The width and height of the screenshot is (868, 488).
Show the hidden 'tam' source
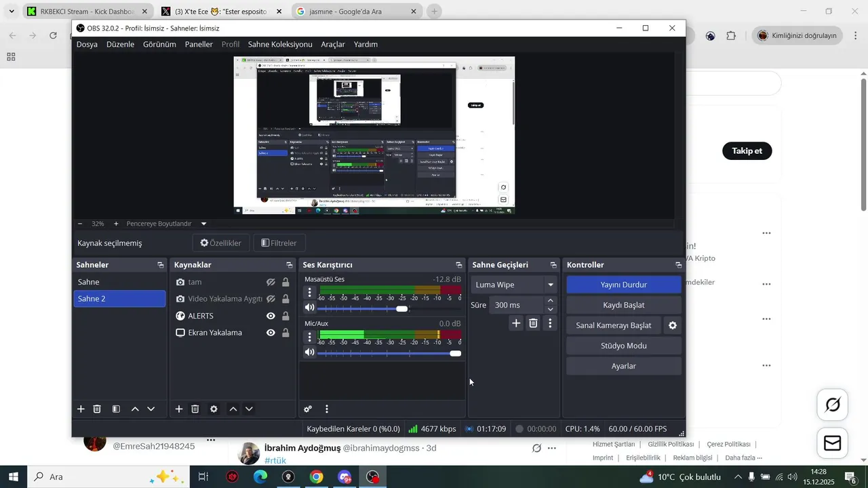click(x=271, y=282)
